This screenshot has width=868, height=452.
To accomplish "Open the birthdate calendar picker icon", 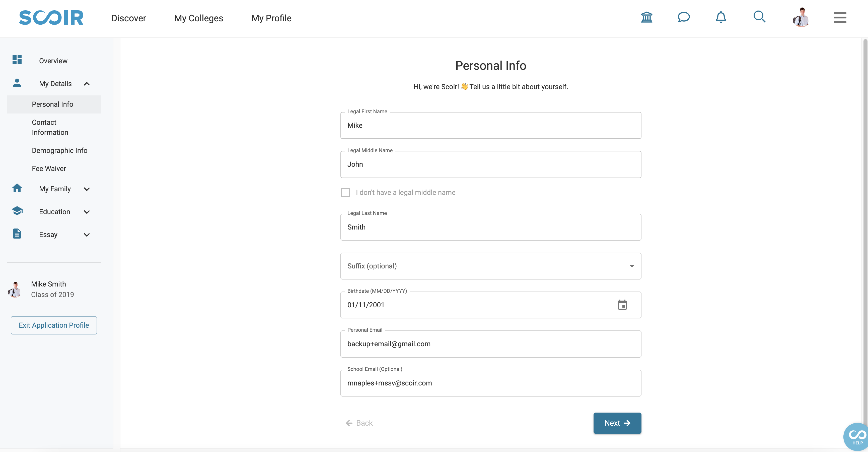I will 622,305.
